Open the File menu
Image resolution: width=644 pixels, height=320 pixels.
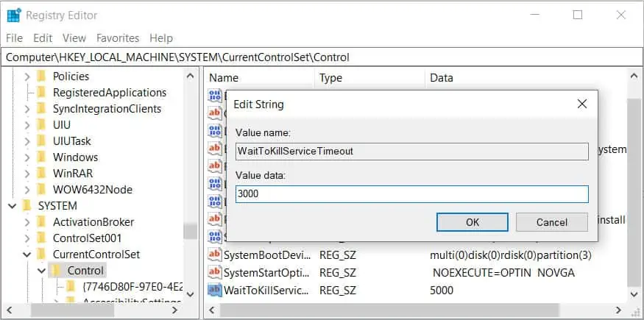coord(15,38)
